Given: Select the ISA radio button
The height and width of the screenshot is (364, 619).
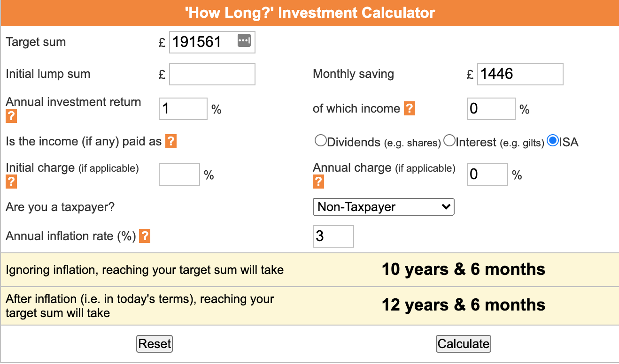Looking at the screenshot, I should (x=553, y=141).
